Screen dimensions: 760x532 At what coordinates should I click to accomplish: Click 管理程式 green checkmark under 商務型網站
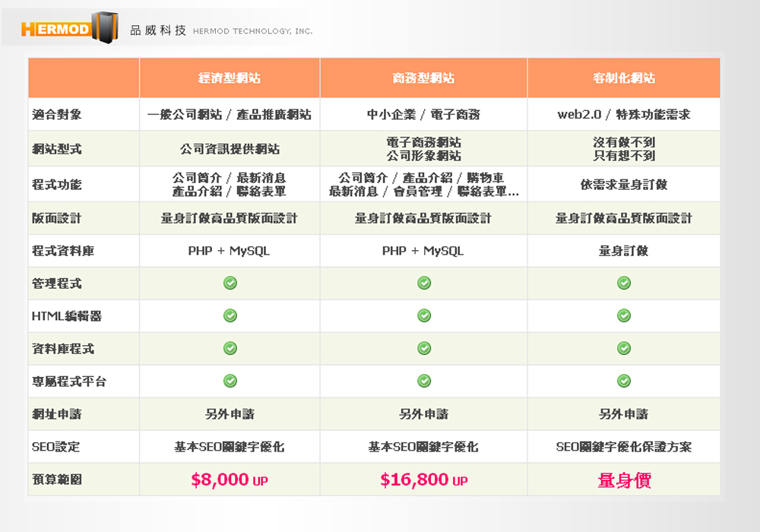coord(424,283)
